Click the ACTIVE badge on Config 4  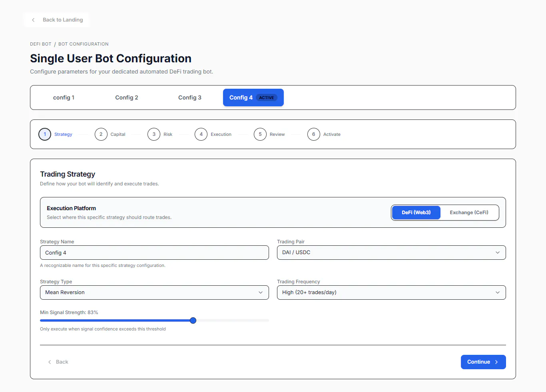click(267, 98)
